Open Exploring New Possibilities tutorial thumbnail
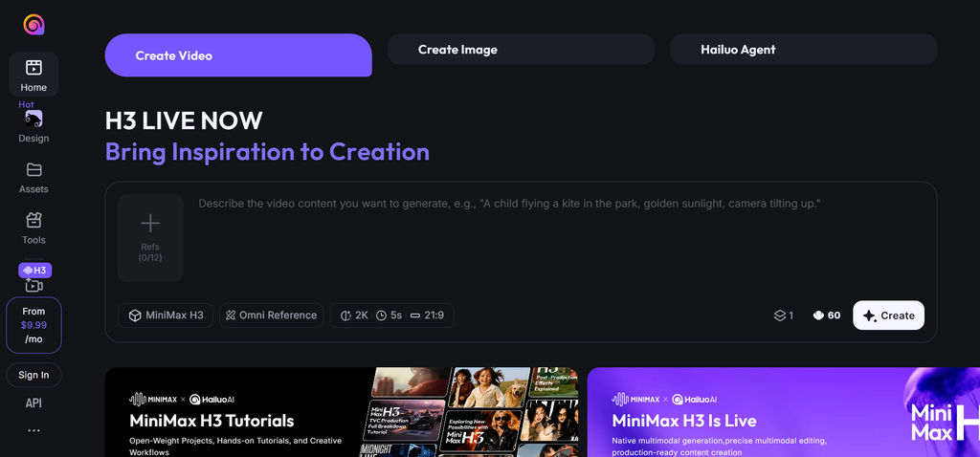The image size is (980, 457). pos(480,431)
